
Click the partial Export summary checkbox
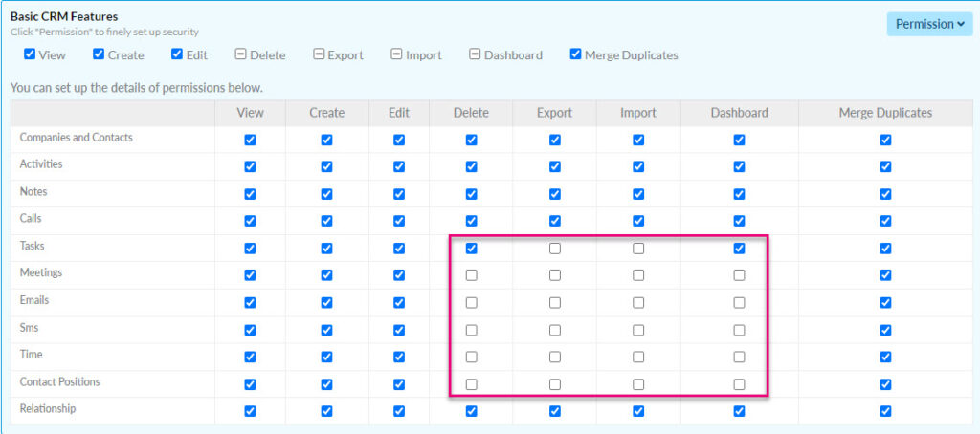(x=318, y=54)
